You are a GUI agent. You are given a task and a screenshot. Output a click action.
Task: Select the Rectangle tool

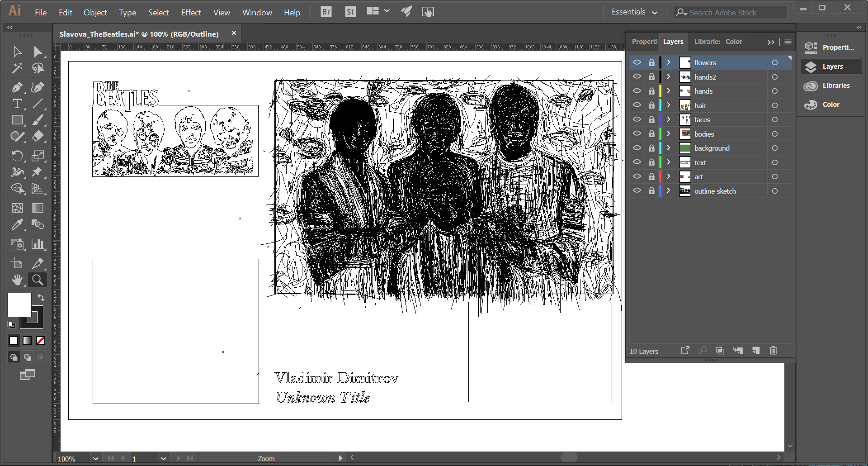click(x=17, y=120)
